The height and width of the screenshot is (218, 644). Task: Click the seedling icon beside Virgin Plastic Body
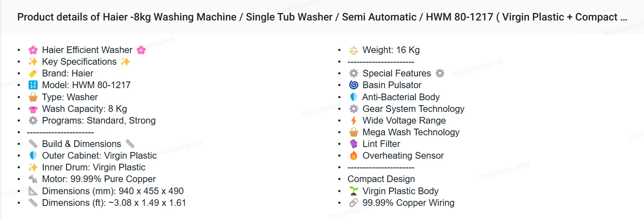[x=354, y=191]
